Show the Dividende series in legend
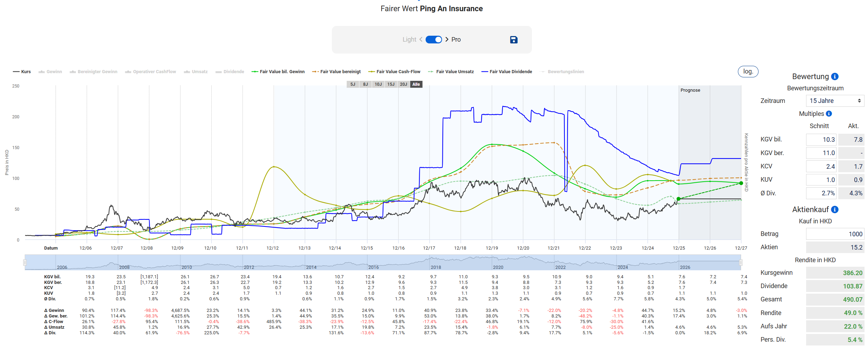The height and width of the screenshot is (349, 868). (x=230, y=72)
